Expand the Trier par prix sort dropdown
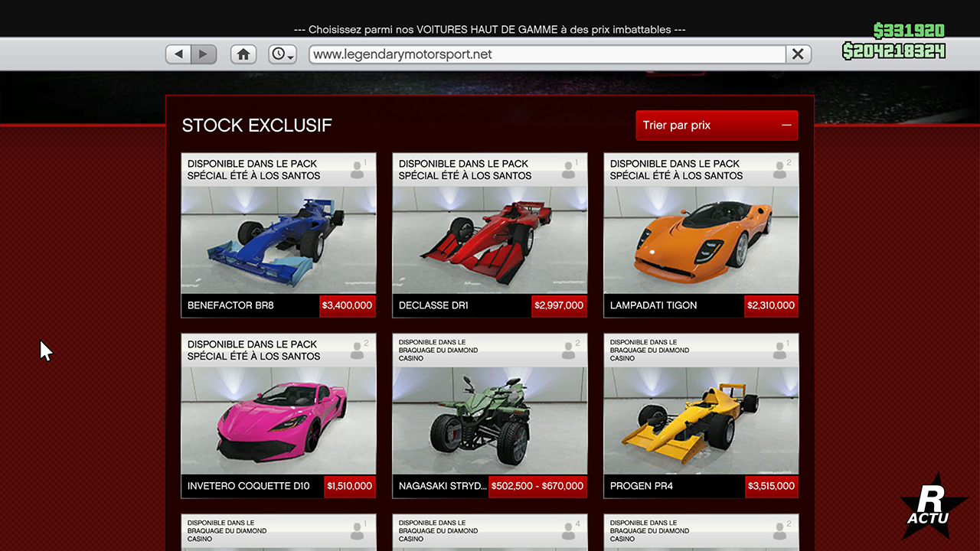Image resolution: width=980 pixels, height=551 pixels. 717,126
